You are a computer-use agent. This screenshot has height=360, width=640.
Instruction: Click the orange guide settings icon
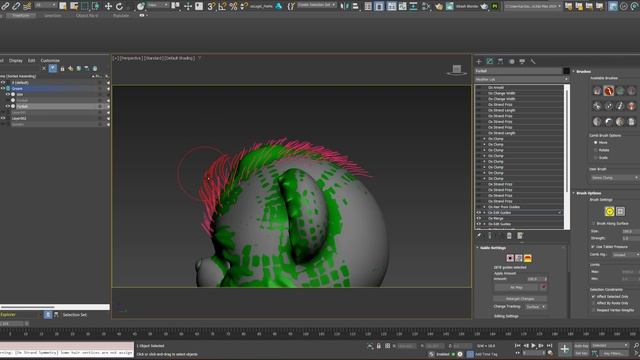(x=528, y=258)
